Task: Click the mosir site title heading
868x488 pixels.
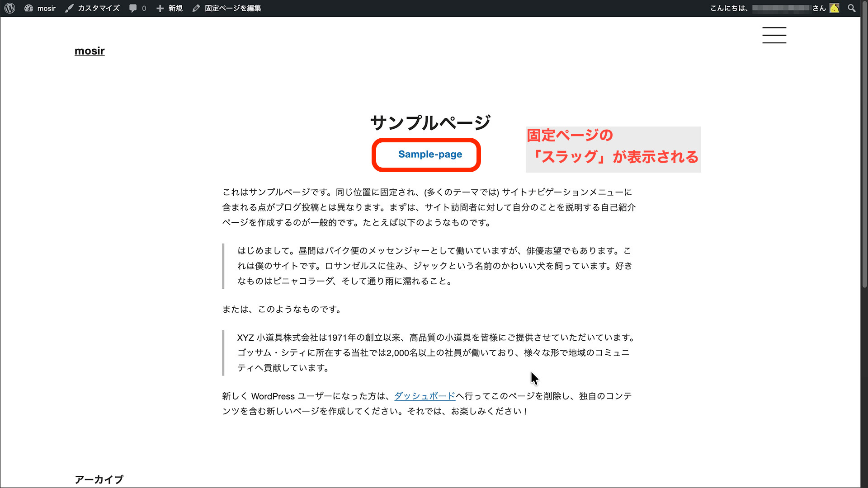Action: [89, 51]
